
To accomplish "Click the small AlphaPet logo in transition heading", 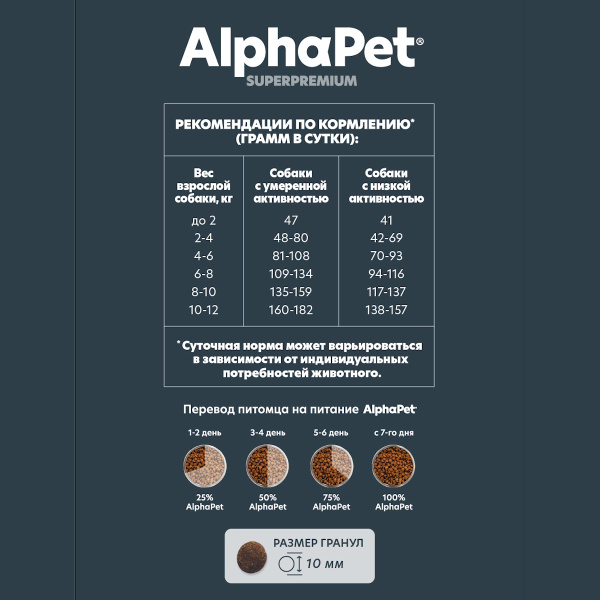I will tap(390, 409).
